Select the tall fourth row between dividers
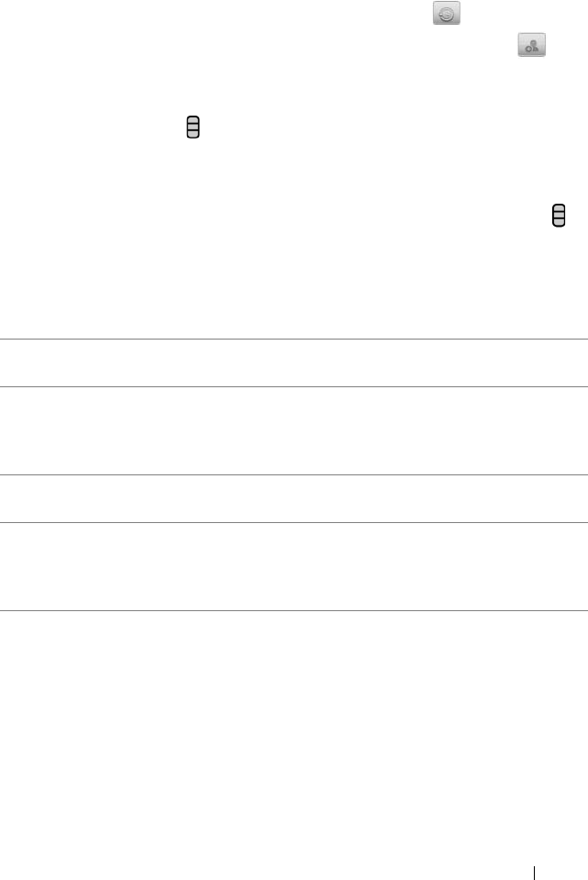The width and height of the screenshot is (588, 880). [294, 567]
